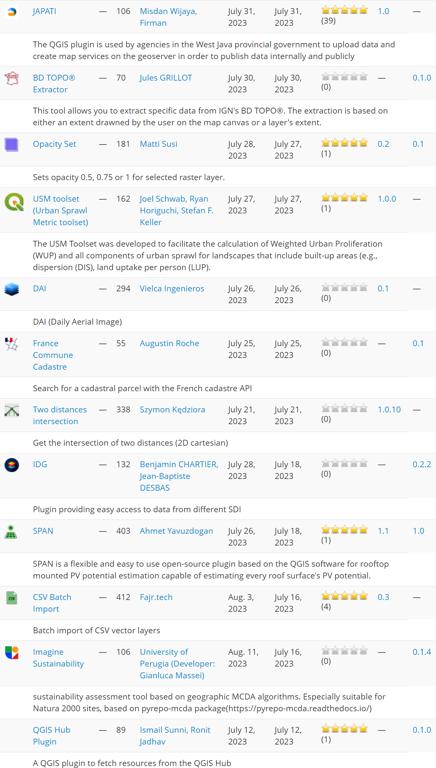Open author link Fajr.tech

(156, 597)
